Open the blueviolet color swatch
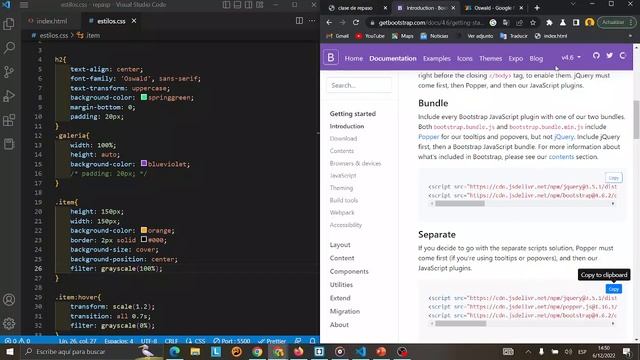Viewport: 640px width, 360px height. [x=144, y=163]
